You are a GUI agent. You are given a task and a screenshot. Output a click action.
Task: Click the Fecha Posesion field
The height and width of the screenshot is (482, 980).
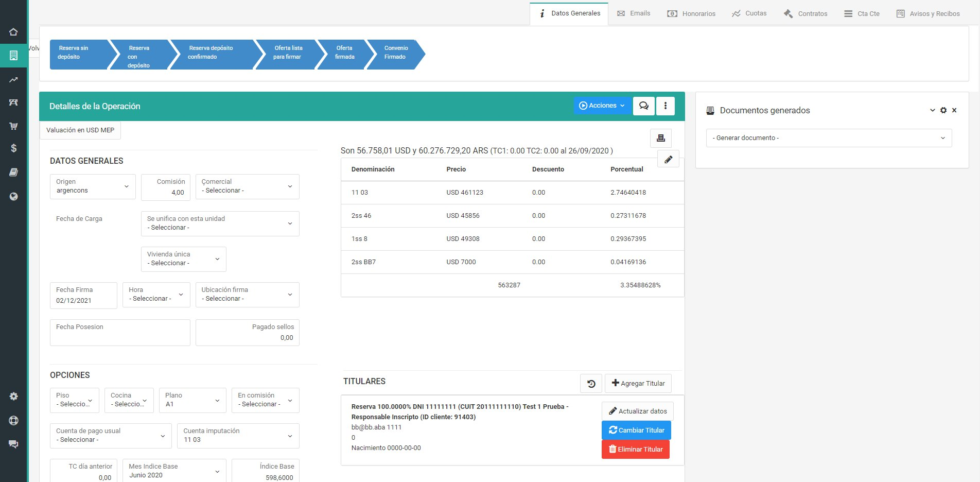click(x=120, y=333)
